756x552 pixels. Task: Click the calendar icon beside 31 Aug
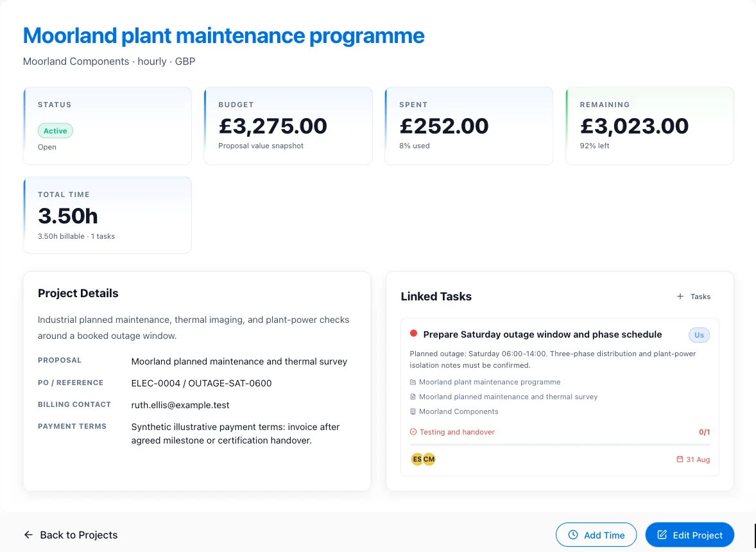click(x=680, y=459)
